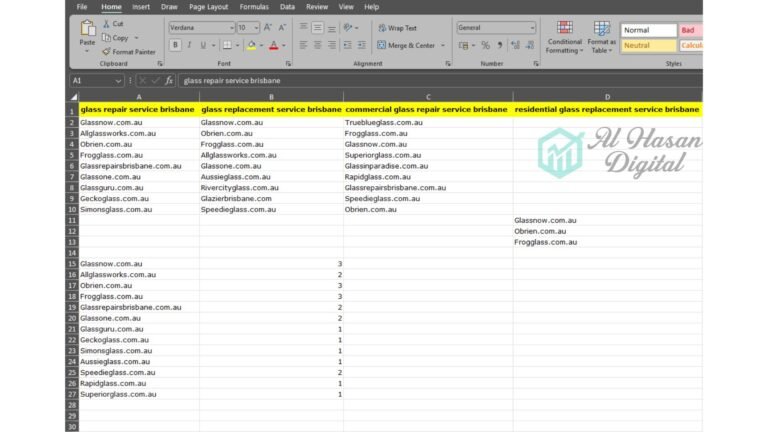The height and width of the screenshot is (432, 768).
Task: Open Conditional Formatting options
Action: [565, 34]
